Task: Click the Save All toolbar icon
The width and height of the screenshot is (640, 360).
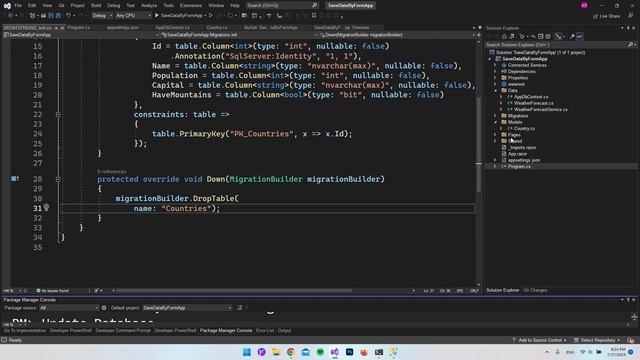Action: [58, 16]
